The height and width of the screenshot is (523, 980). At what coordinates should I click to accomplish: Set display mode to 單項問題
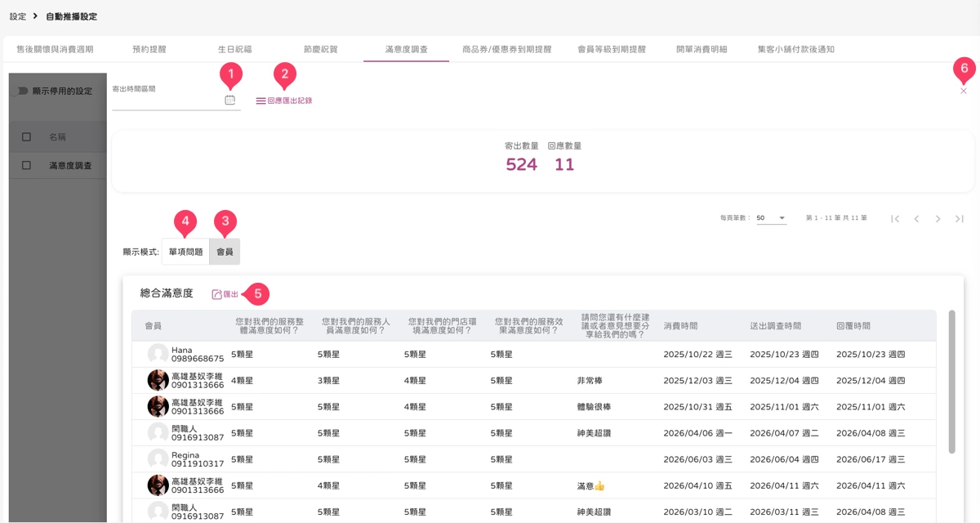point(185,252)
